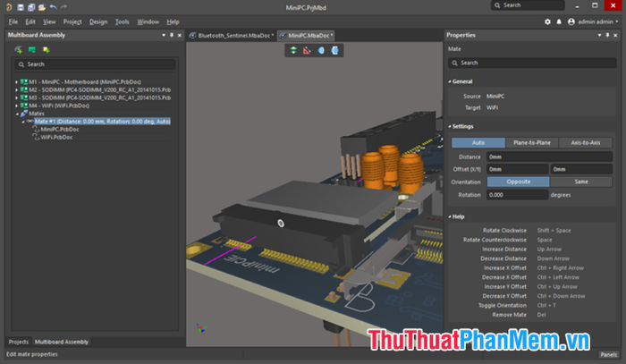Screen dimensions: 626x364
Task: Collapse the Settings section
Action: (x=450, y=126)
